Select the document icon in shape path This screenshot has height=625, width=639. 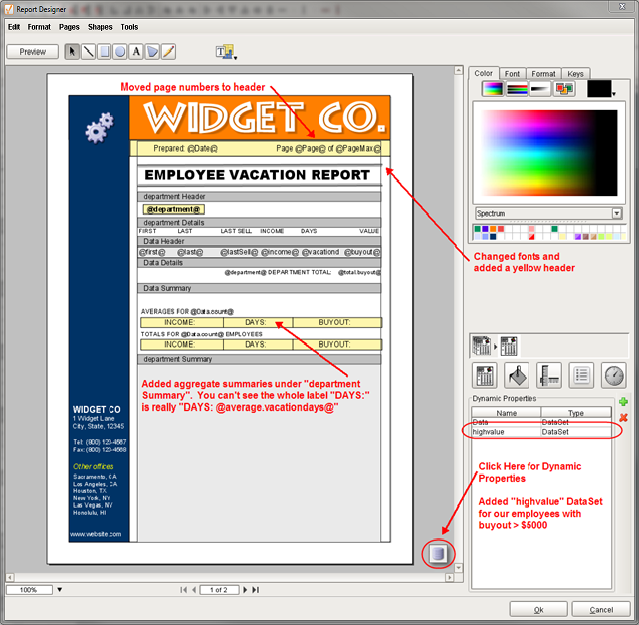(482, 346)
